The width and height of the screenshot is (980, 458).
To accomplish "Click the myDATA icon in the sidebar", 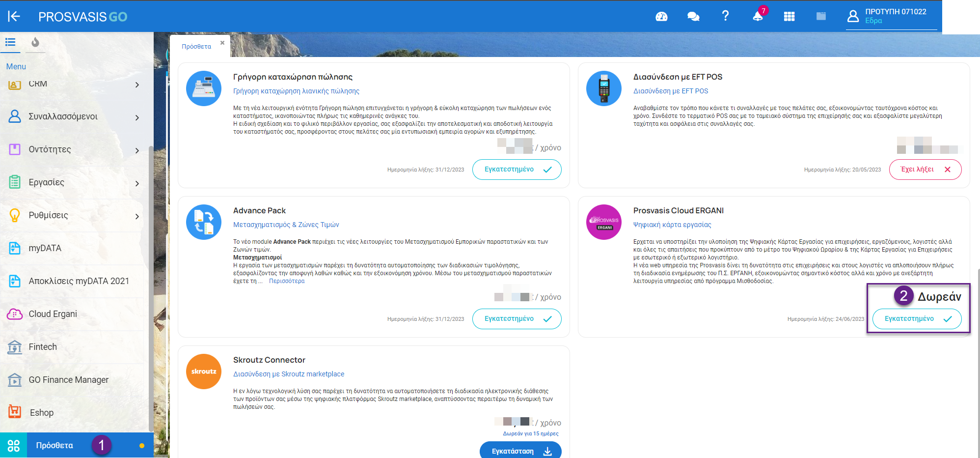I will click(x=14, y=248).
